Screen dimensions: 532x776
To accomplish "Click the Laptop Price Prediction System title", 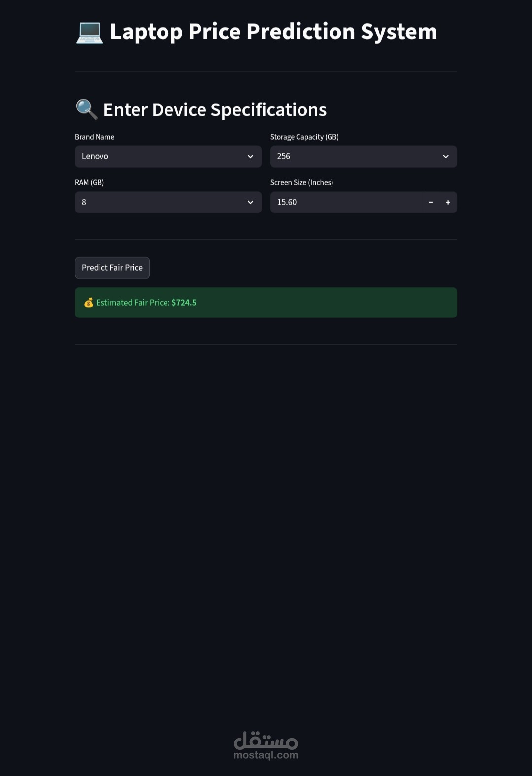I will 273,32.
